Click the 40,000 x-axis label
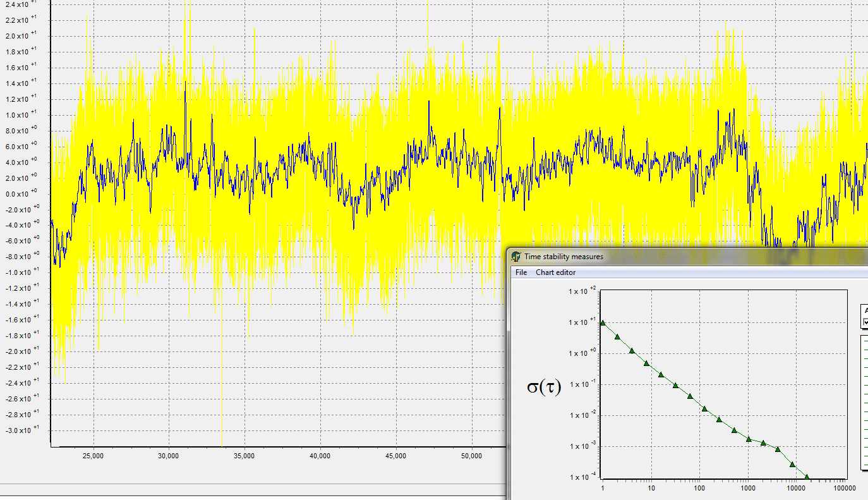 [320, 456]
